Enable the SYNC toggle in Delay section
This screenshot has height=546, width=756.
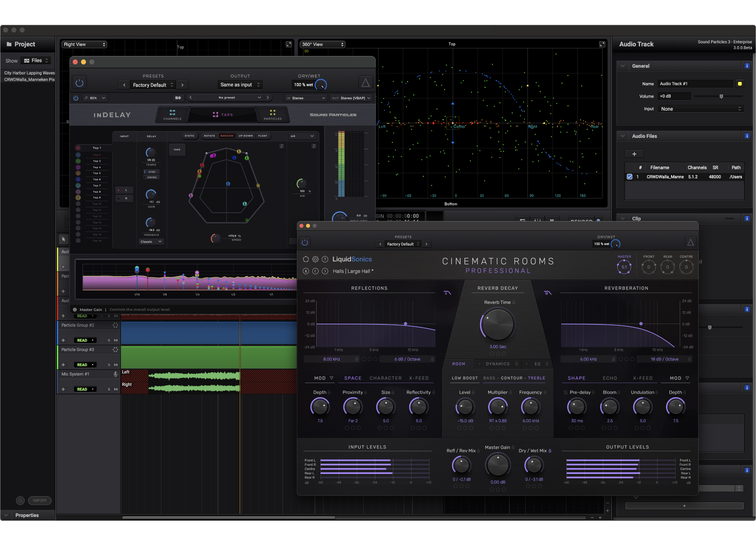click(152, 172)
